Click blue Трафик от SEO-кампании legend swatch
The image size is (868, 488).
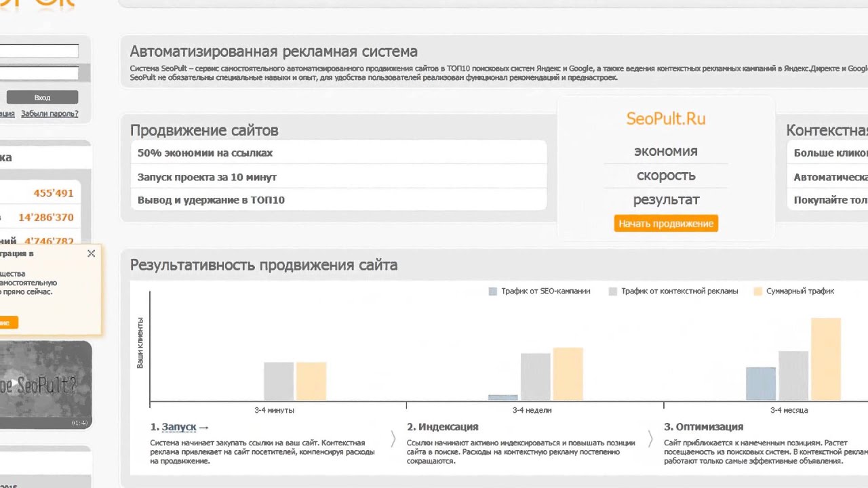click(493, 291)
